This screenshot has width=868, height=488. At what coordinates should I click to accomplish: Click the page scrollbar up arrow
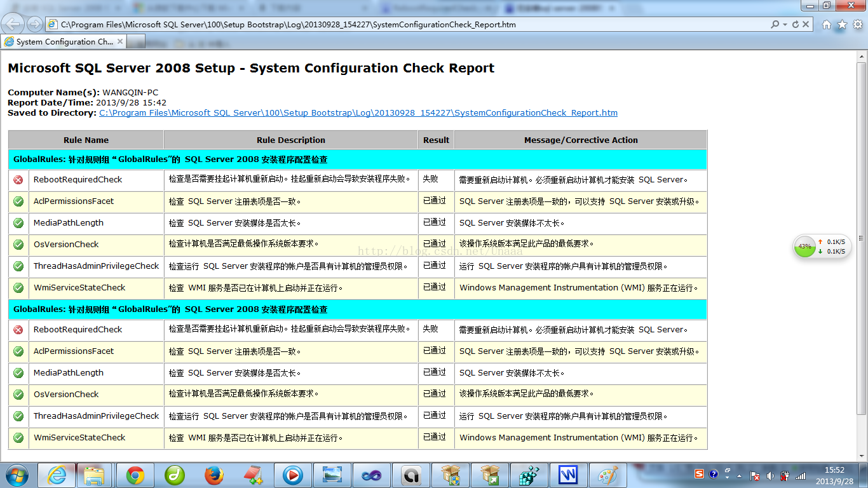click(x=862, y=57)
